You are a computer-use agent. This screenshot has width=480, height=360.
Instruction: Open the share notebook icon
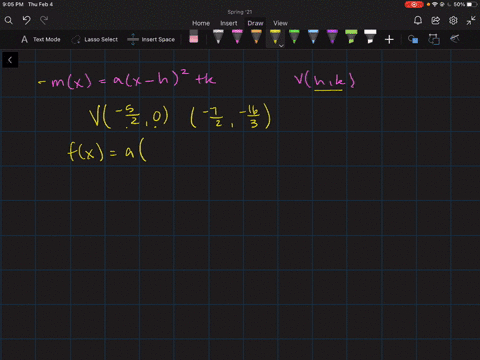[435, 21]
